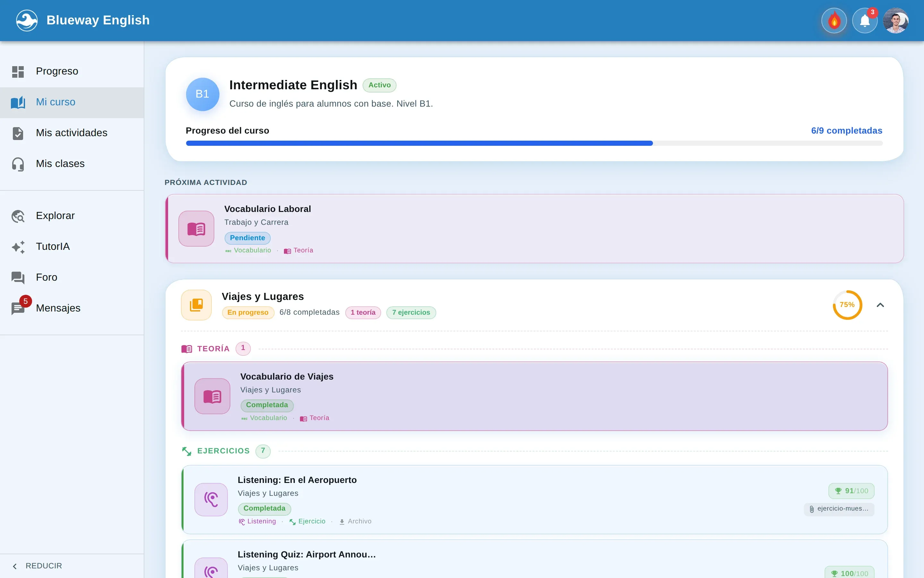Open the notifications bell
Viewport: 924px width, 578px height.
click(x=865, y=21)
